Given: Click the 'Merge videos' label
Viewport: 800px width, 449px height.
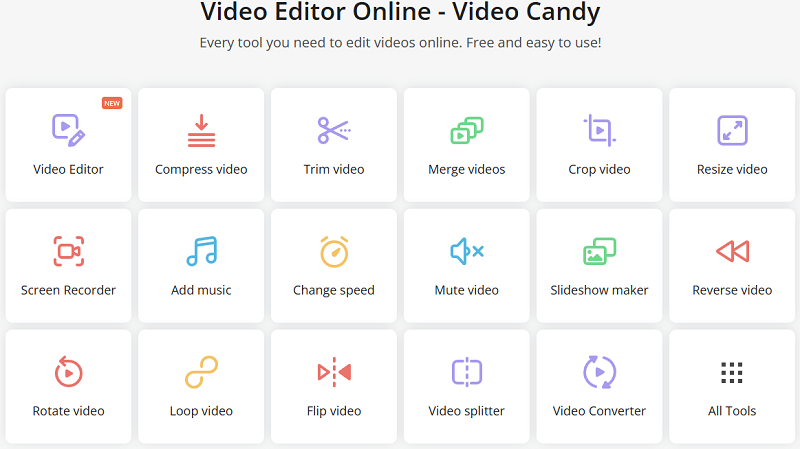Looking at the screenshot, I should point(467,169).
